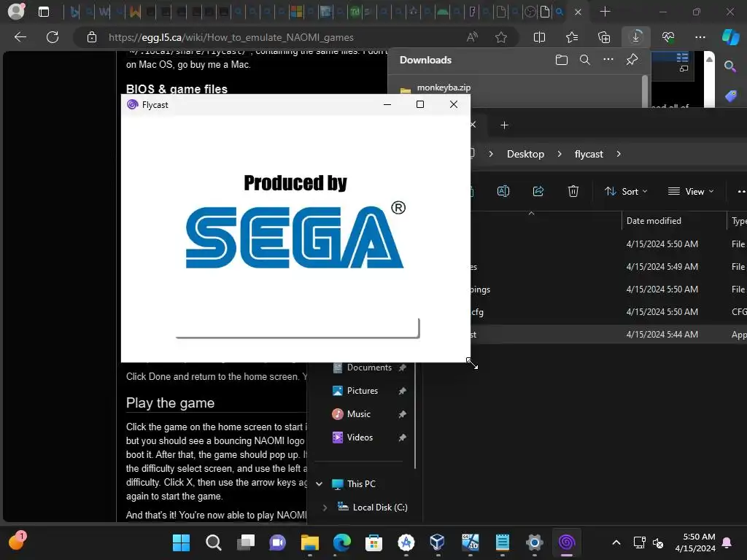Add new File Explorer tab
Viewport: 747px width, 560px height.
coord(505,125)
